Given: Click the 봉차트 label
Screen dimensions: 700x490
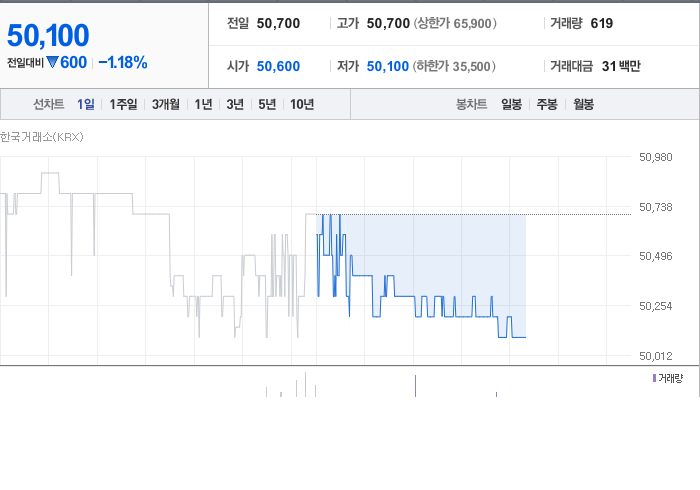Looking at the screenshot, I should [x=471, y=104].
